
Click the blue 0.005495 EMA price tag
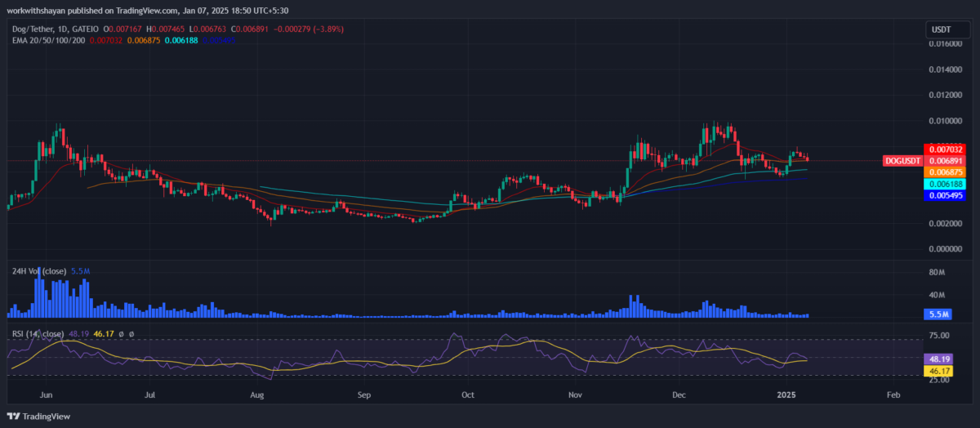pyautogui.click(x=945, y=197)
